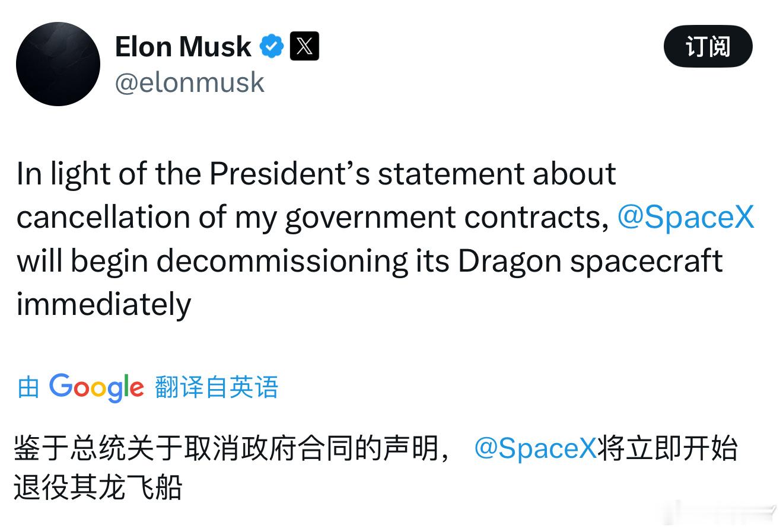The height and width of the screenshot is (532, 783).
Task: Click the 翻译自英语 translation link
Action: point(217,387)
